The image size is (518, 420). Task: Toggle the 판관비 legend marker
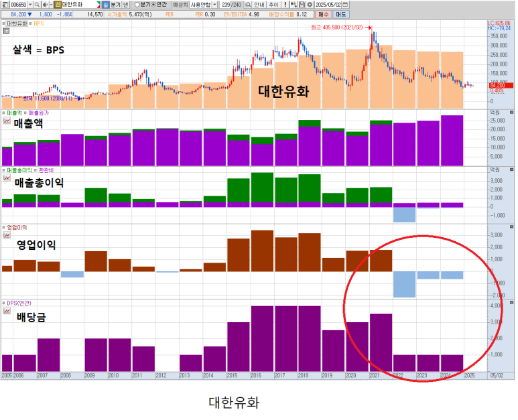[36, 170]
